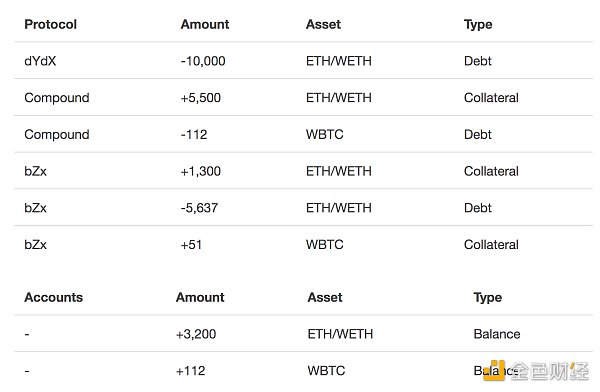Select Collateral in the +5,500 row
The image size is (600, 392).
(491, 98)
